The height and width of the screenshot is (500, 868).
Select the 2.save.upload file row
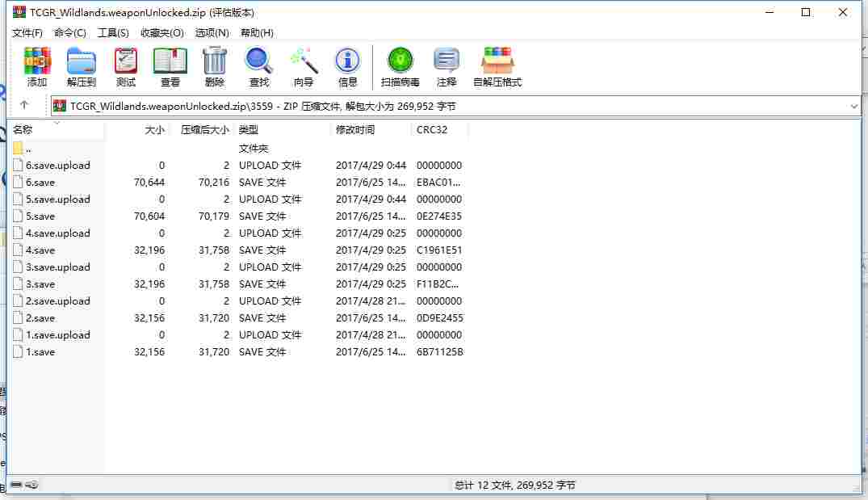pyautogui.click(x=238, y=301)
